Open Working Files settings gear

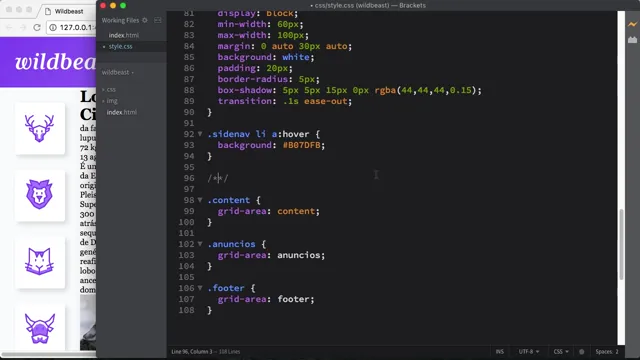[x=145, y=20]
